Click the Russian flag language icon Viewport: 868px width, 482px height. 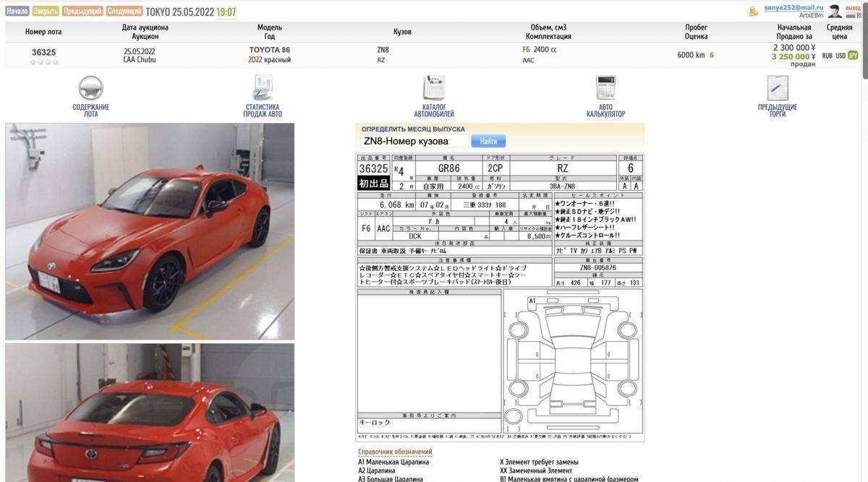point(851,15)
